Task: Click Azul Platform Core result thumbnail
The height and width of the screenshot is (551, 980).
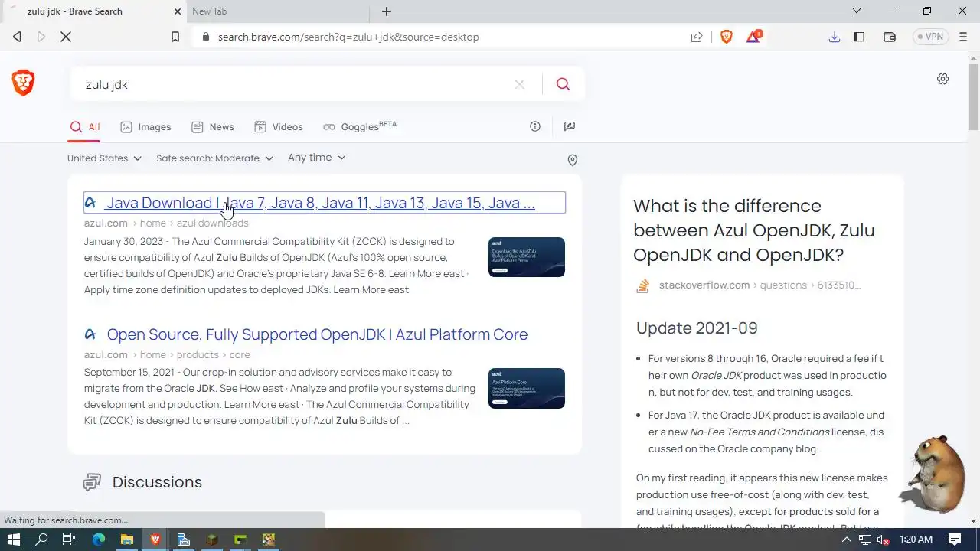Action: (x=527, y=388)
